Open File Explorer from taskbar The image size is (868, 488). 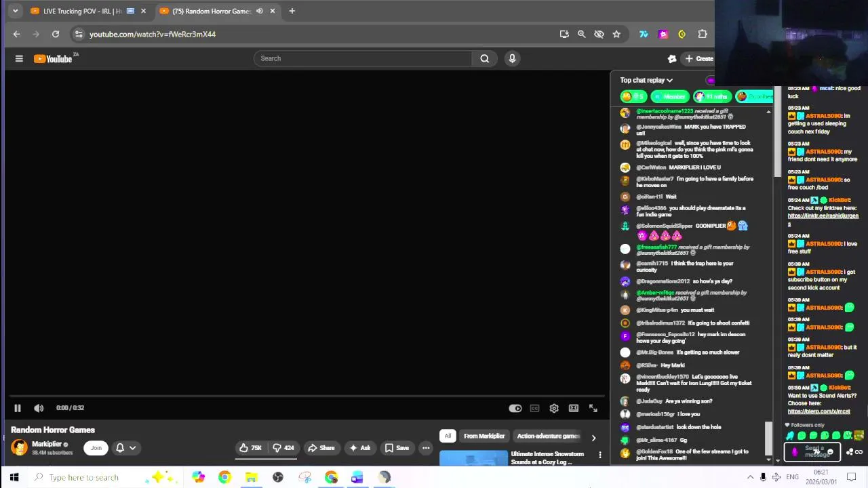click(251, 477)
